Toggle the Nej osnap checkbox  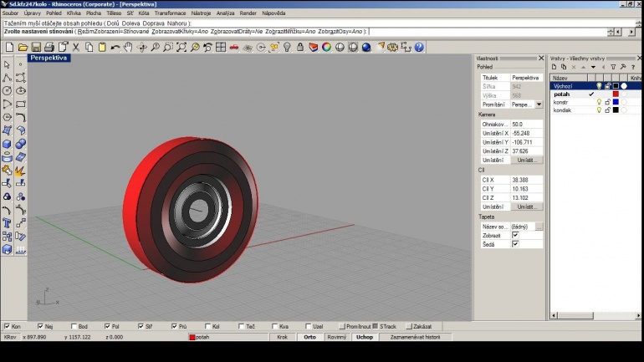coord(40,326)
